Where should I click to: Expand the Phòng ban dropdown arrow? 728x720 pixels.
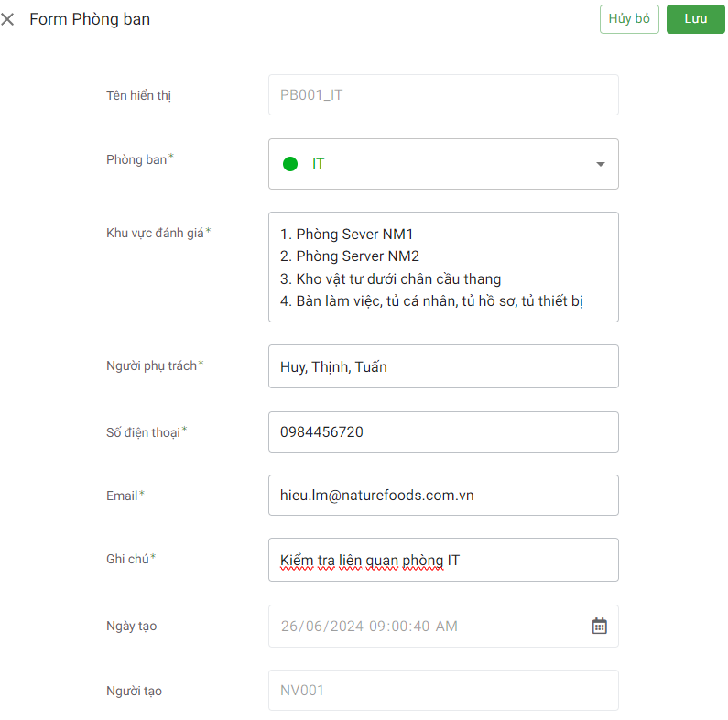600,164
